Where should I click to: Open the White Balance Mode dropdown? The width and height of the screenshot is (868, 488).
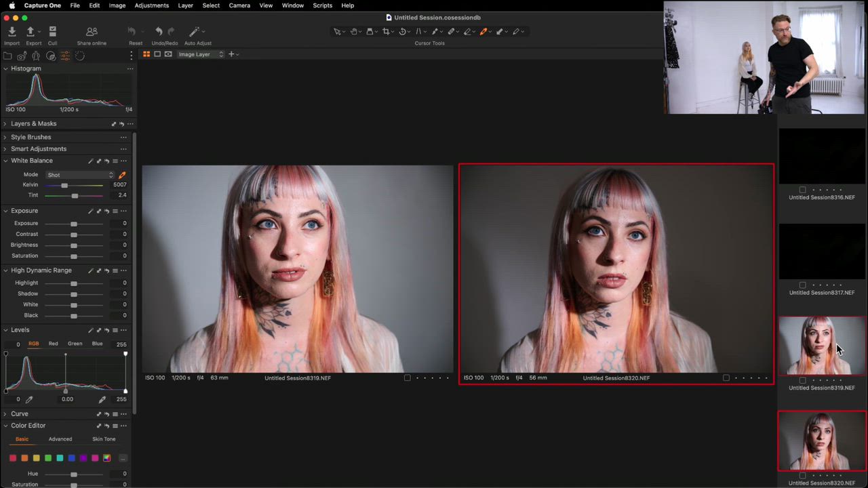pos(80,175)
